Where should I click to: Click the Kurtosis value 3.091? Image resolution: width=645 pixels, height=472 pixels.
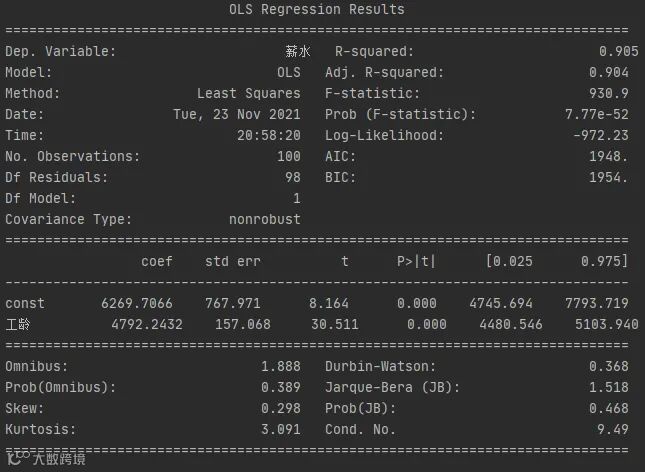[x=281, y=429]
